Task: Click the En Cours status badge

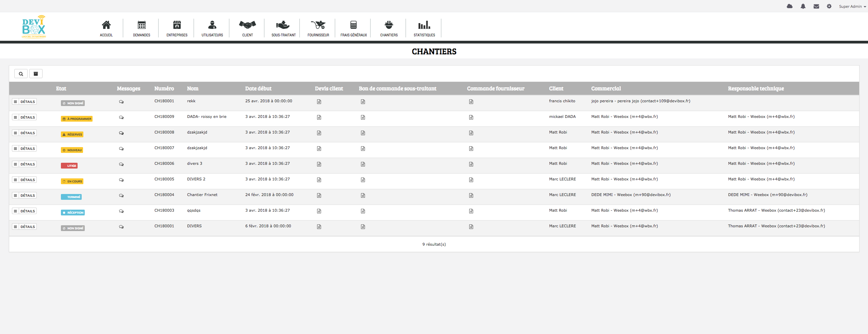Action: pos(72,181)
